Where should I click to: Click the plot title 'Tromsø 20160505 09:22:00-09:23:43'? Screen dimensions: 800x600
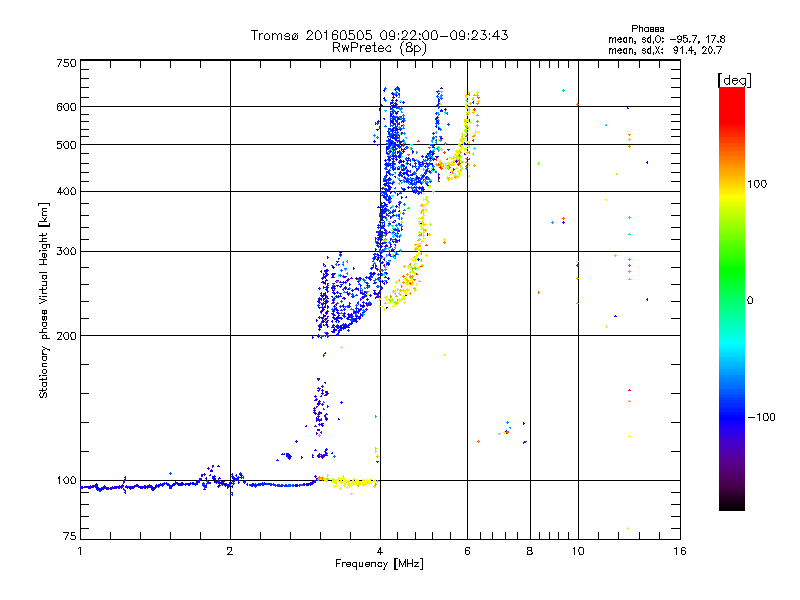379,35
